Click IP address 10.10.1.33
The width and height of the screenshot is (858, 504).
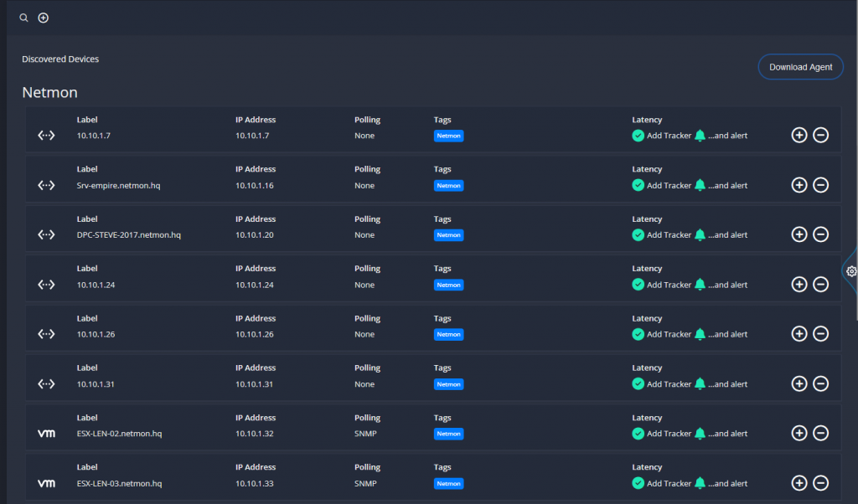255,483
